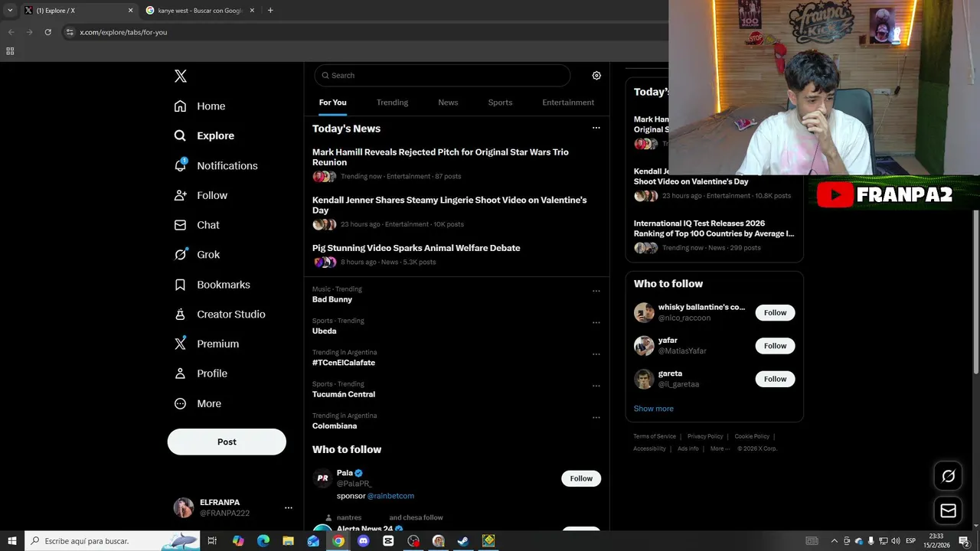Image resolution: width=980 pixels, height=551 pixels.
Task: Click the Post button
Action: pos(227,442)
